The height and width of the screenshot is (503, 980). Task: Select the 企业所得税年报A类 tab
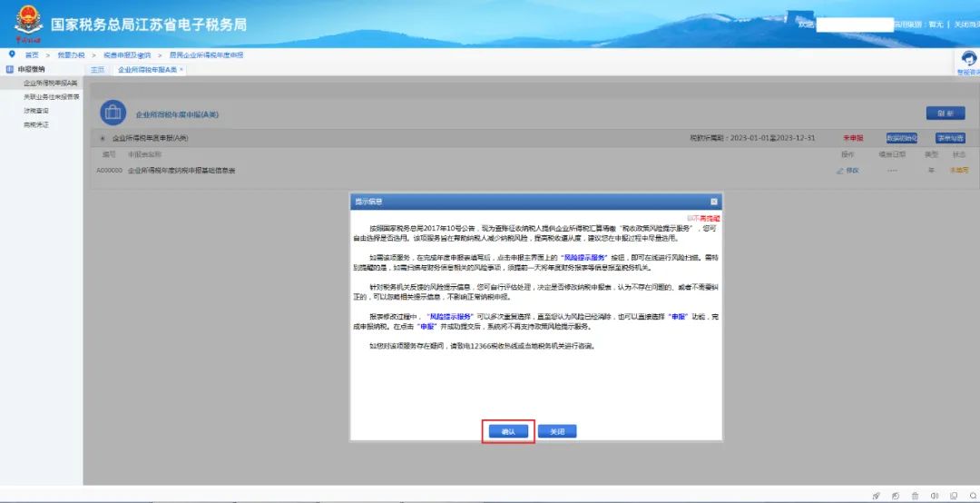[148, 69]
